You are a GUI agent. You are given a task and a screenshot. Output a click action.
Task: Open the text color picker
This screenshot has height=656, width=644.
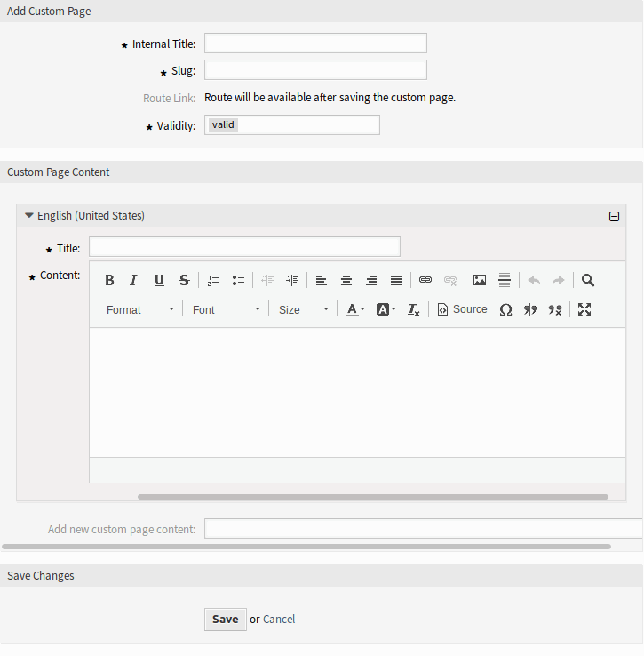(355, 309)
